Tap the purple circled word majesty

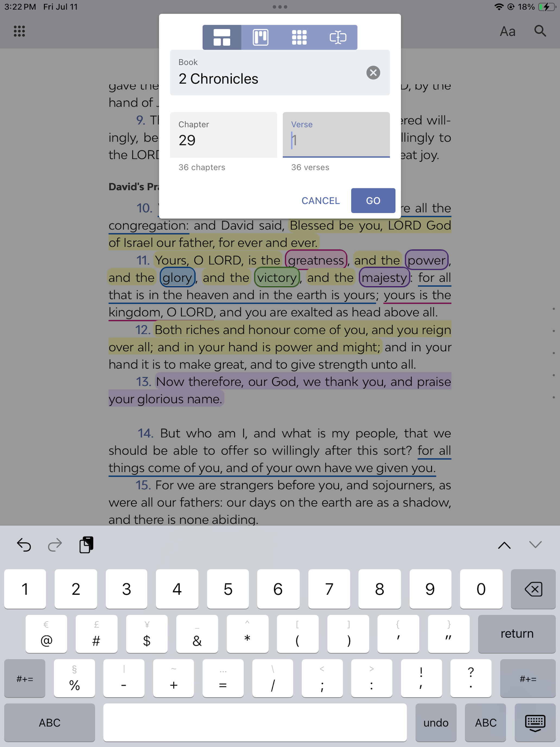[x=384, y=278]
